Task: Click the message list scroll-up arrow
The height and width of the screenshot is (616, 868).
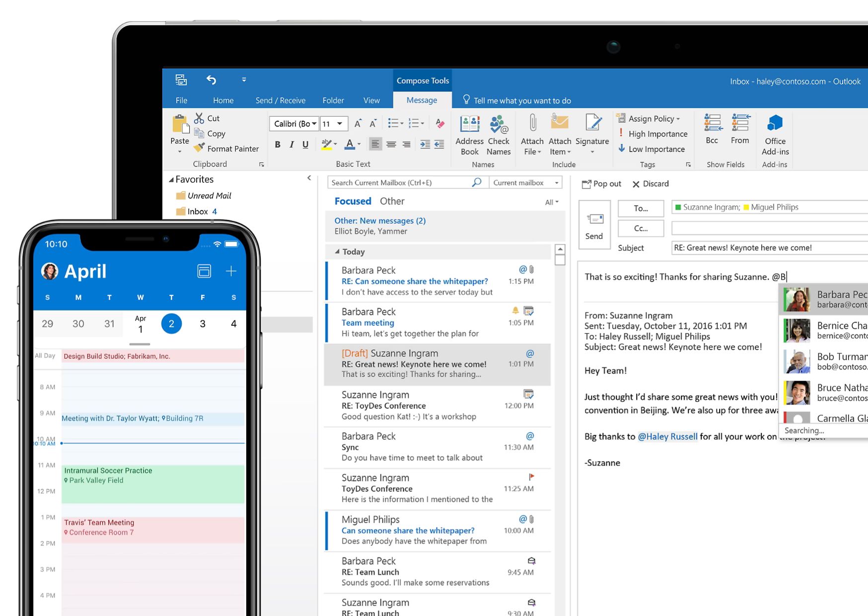Action: tap(560, 249)
